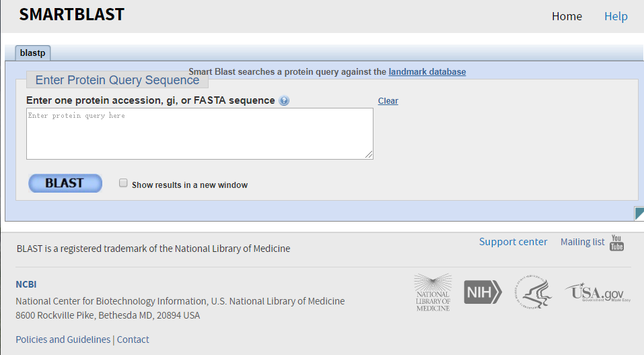Click the SMARTBLAST title logo
644x355 pixels.
click(x=71, y=15)
